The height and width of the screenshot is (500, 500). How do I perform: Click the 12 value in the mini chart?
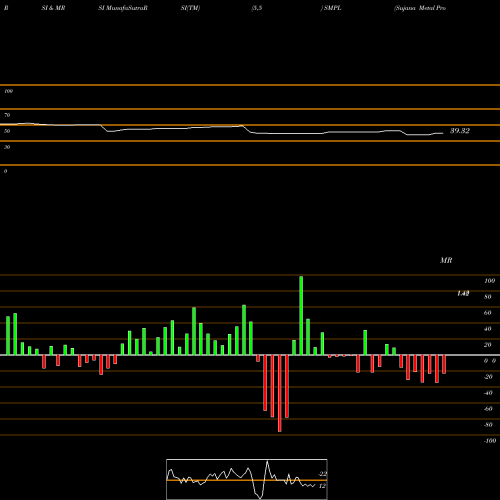coord(322,486)
